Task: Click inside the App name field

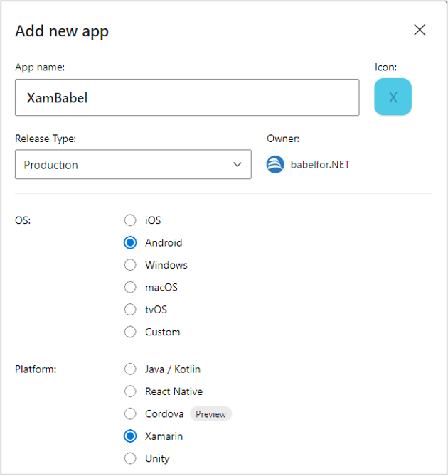Action: [187, 97]
